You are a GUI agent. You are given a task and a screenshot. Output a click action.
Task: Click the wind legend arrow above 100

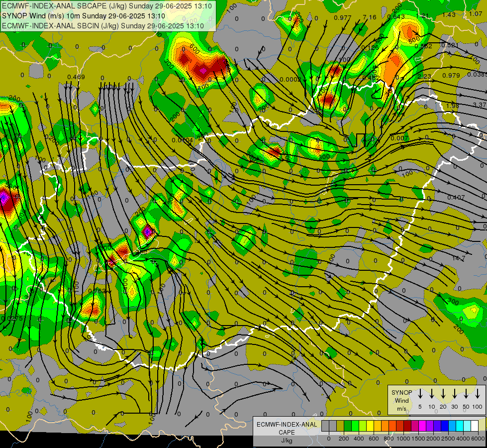point(478,394)
